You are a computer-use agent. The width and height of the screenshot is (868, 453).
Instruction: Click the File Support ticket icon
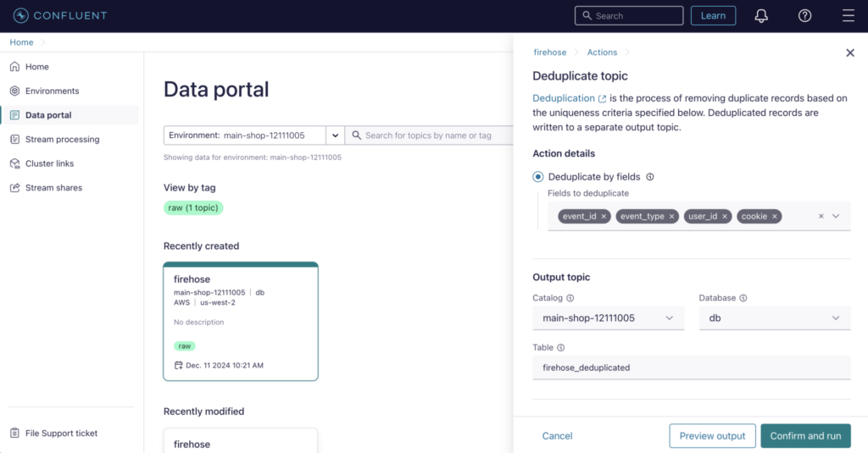(x=15, y=433)
